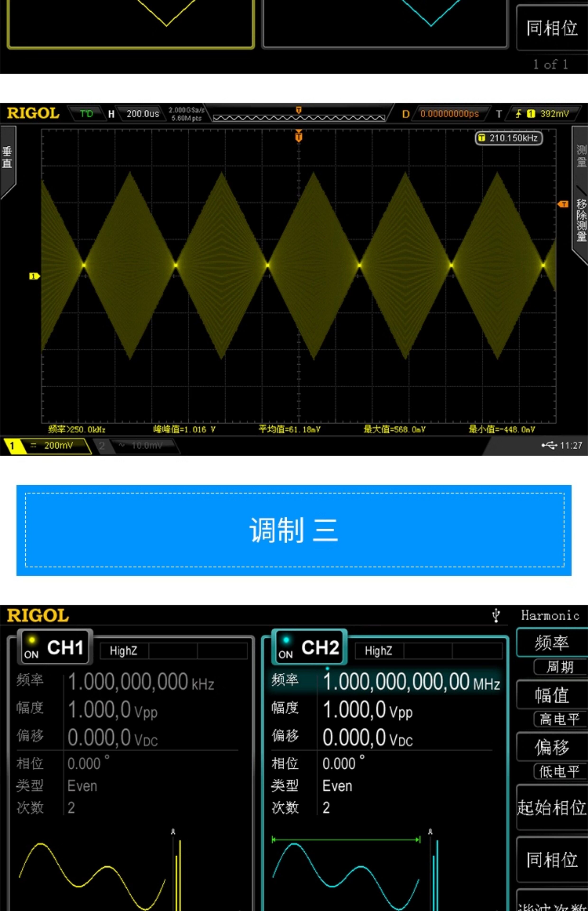Image resolution: width=588 pixels, height=911 pixels.
Task: Click the cyan CH2 harmonic spectrum bars
Action: click(435, 875)
